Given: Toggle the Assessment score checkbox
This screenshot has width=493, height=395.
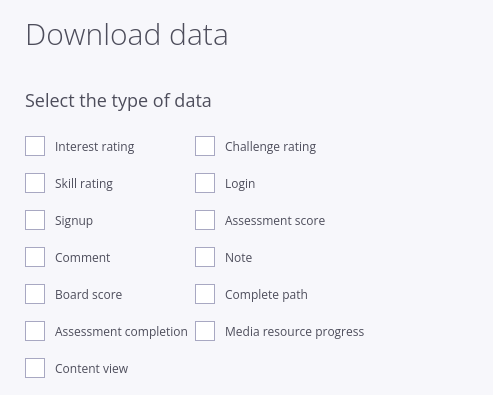Looking at the screenshot, I should tap(205, 220).
